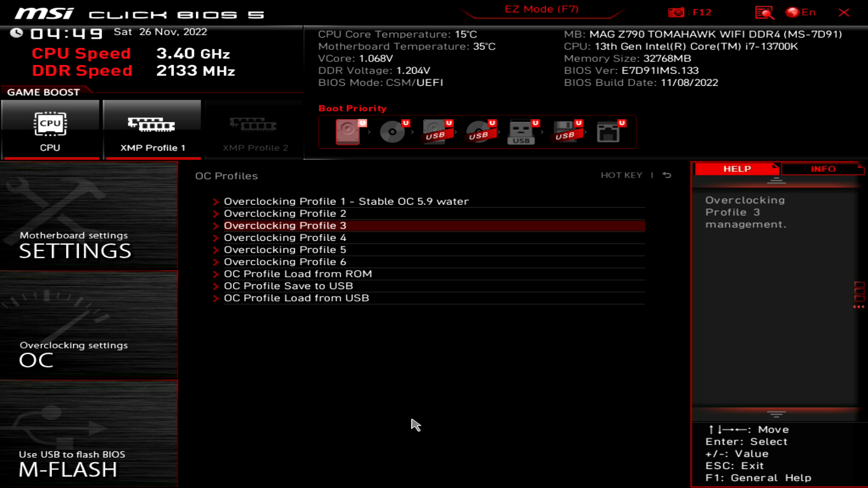Image resolution: width=868 pixels, height=488 pixels.
Task: Click the side panel toggle at right edge
Action: (x=859, y=296)
